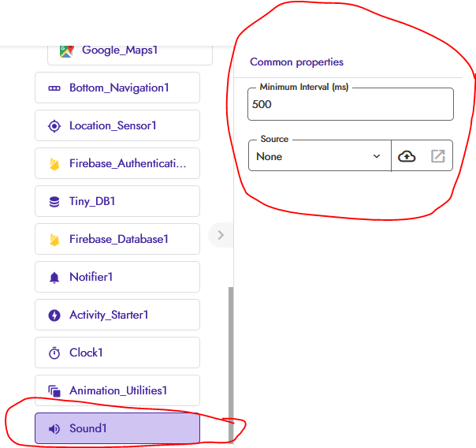The image size is (476, 448).
Task: Open the Source dropdown set to None
Action: (x=319, y=156)
